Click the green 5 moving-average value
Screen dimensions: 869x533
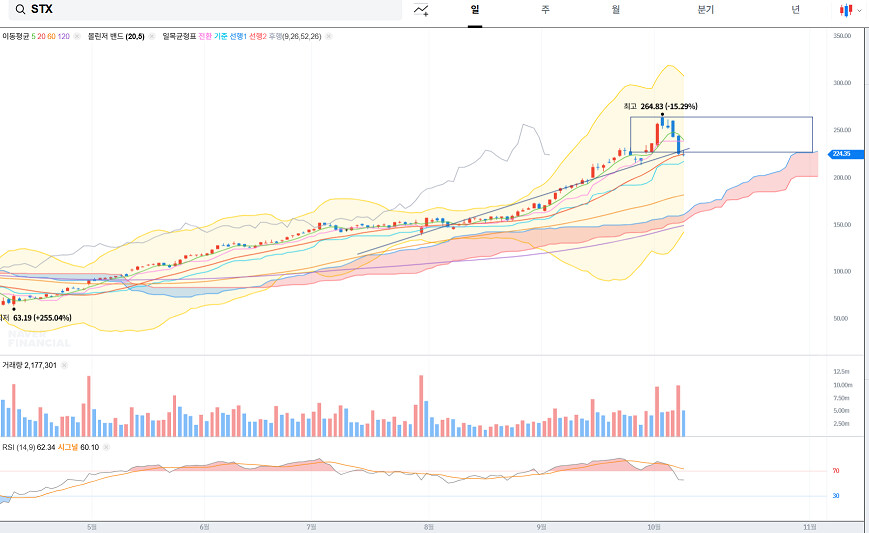click(33, 37)
